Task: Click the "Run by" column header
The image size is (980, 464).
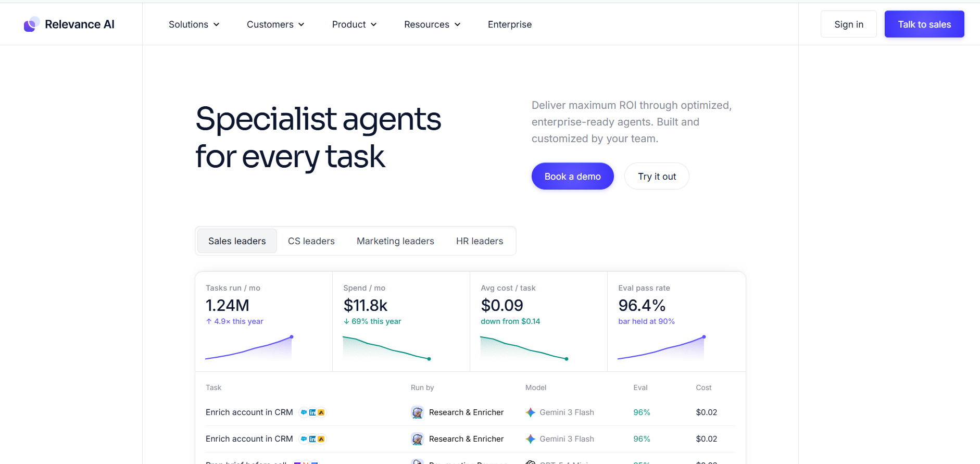Action: click(422, 387)
